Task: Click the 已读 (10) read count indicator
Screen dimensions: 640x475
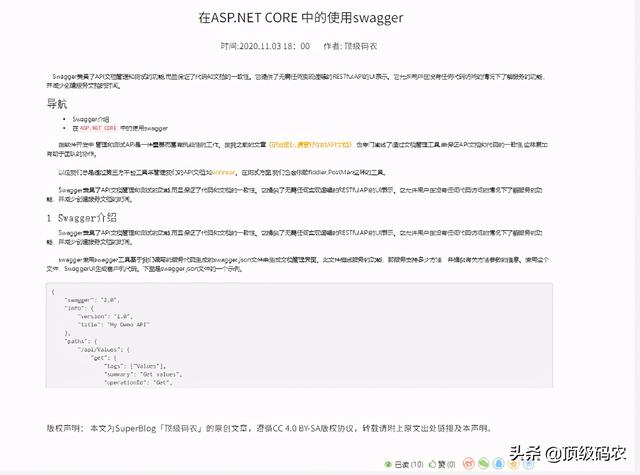Action: pos(404,464)
